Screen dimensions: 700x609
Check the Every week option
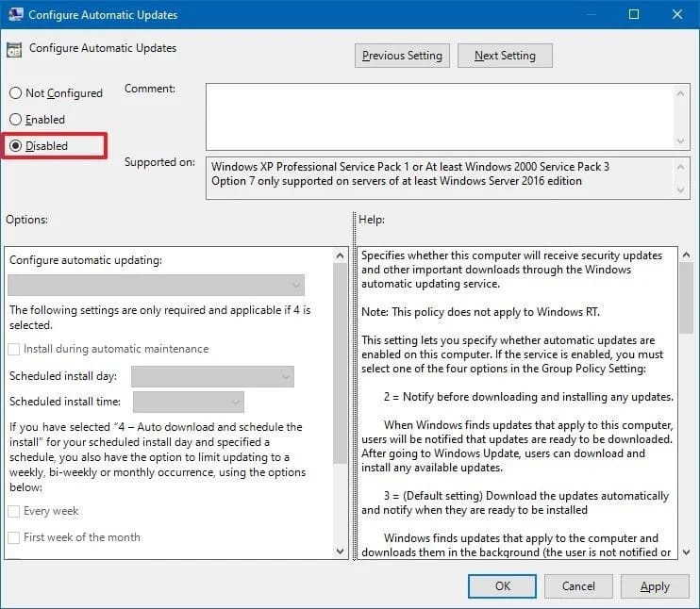(14, 511)
